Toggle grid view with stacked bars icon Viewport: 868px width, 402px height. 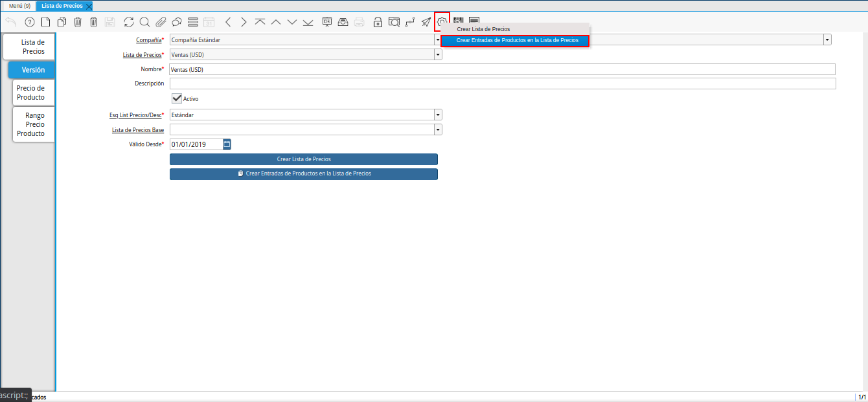point(192,22)
